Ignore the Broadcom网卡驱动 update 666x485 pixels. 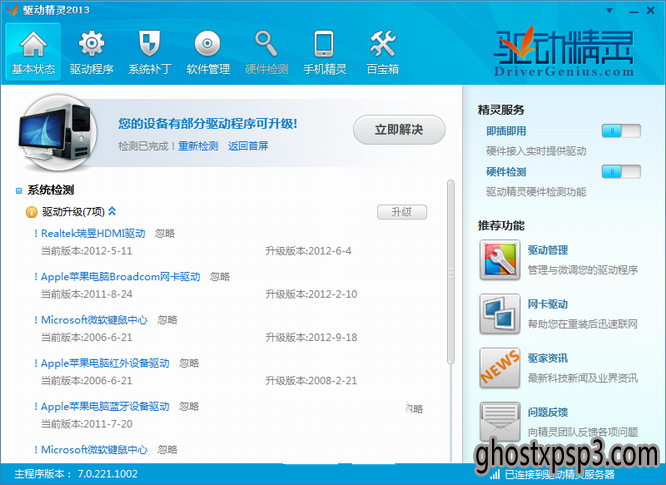click(220, 276)
